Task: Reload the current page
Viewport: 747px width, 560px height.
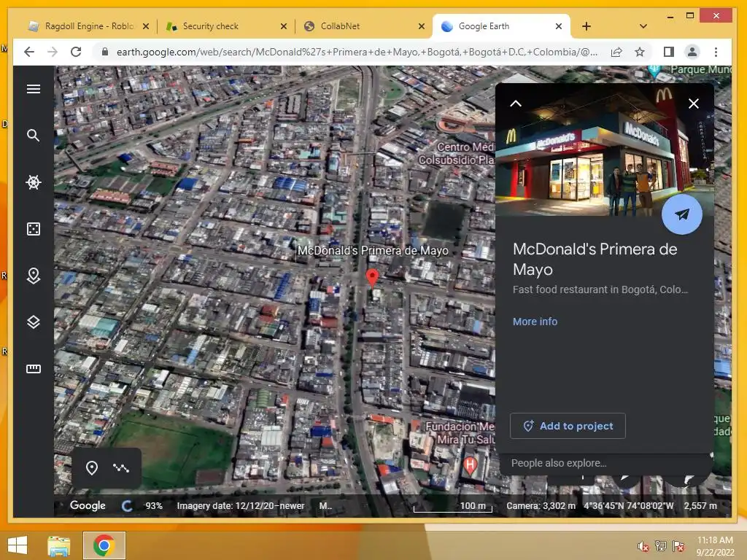Action: (76, 52)
